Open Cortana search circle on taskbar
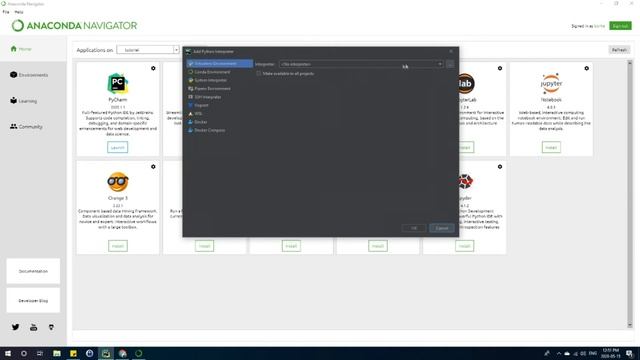640x360 pixels. [24, 353]
